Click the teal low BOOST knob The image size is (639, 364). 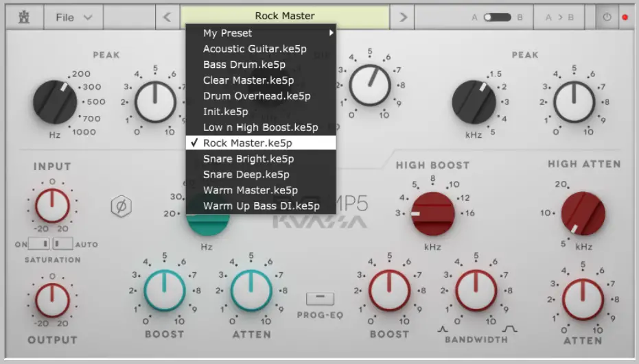165,290
